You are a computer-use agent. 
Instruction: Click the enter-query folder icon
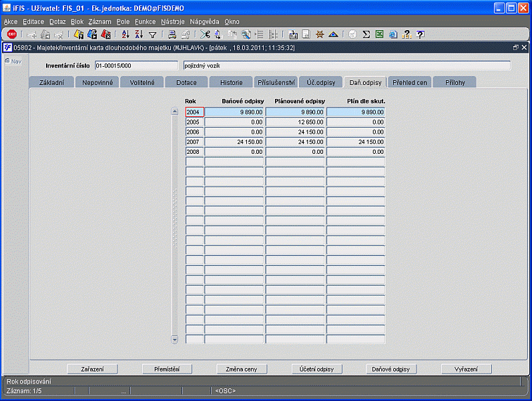(79, 34)
